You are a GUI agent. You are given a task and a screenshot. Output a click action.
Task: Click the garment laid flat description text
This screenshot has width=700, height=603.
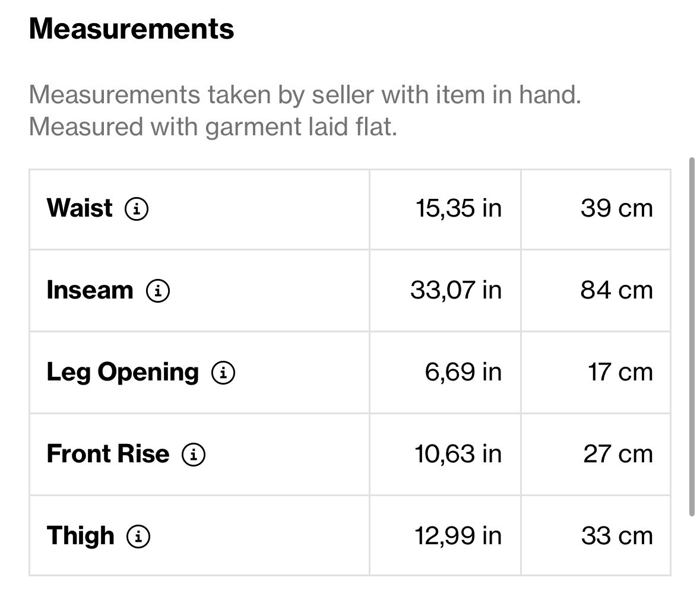pos(213,127)
